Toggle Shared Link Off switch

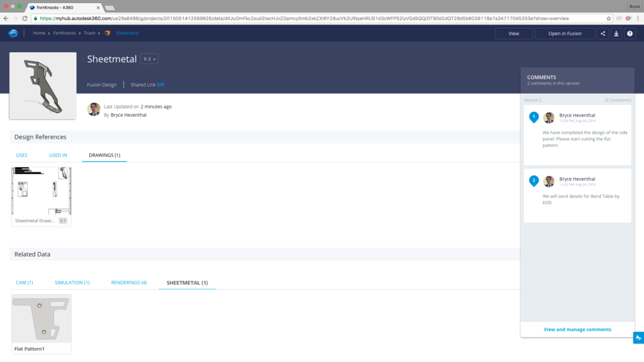(160, 85)
